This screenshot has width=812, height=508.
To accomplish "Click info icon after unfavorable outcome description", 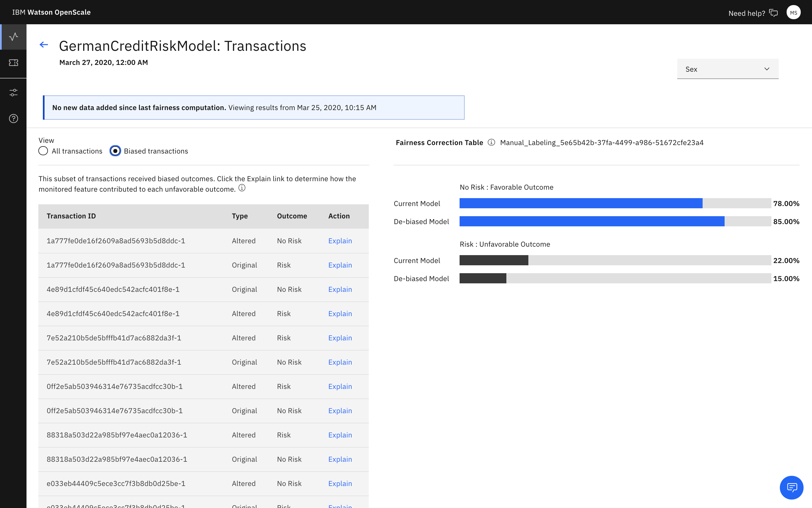I will coord(242,188).
